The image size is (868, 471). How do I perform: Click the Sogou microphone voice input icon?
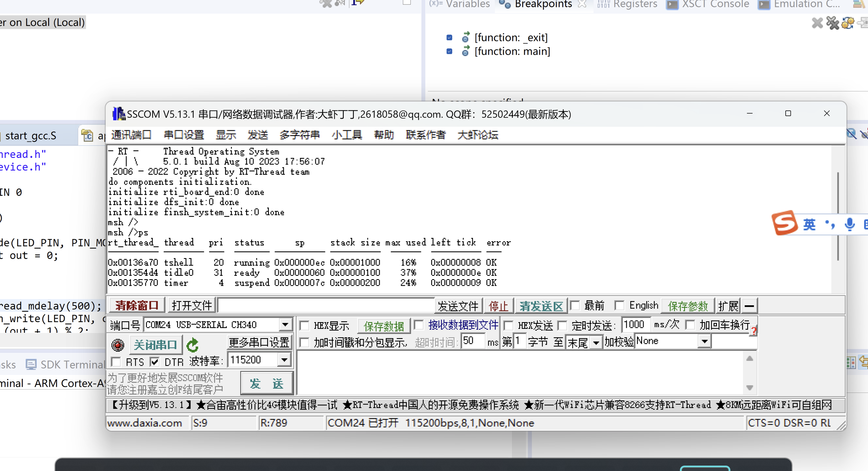click(x=849, y=224)
